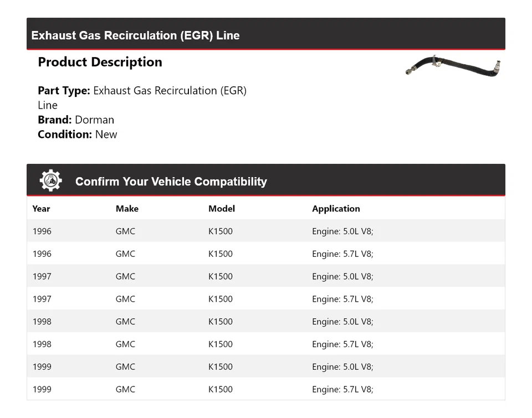Click the Product Description heading
Viewport: 532px width, 418px height.
(100, 62)
